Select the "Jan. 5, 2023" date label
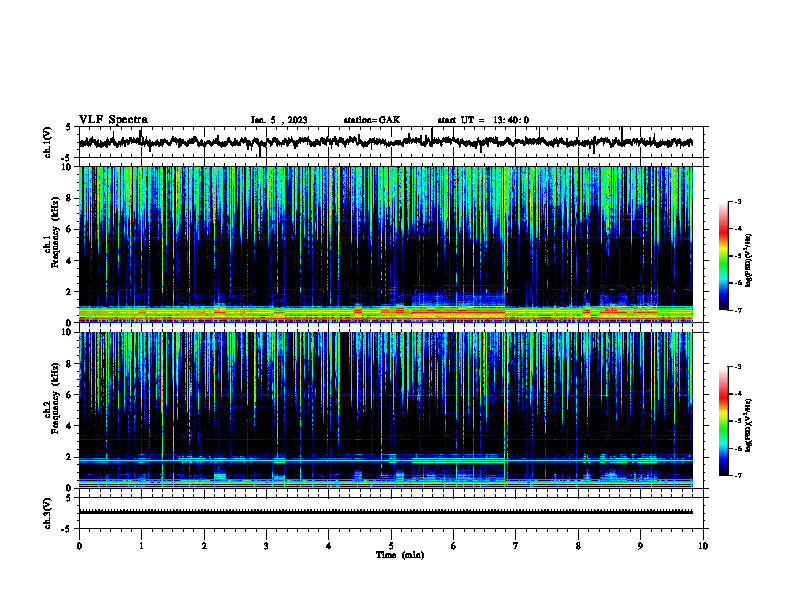The height and width of the screenshot is (612, 792). 279,120
